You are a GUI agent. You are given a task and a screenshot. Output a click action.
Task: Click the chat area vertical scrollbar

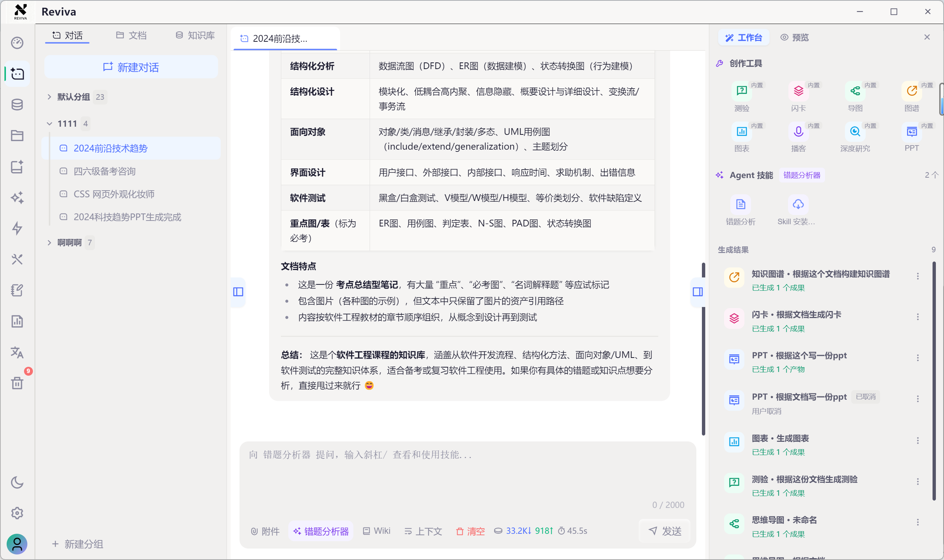pyautogui.click(x=703, y=349)
